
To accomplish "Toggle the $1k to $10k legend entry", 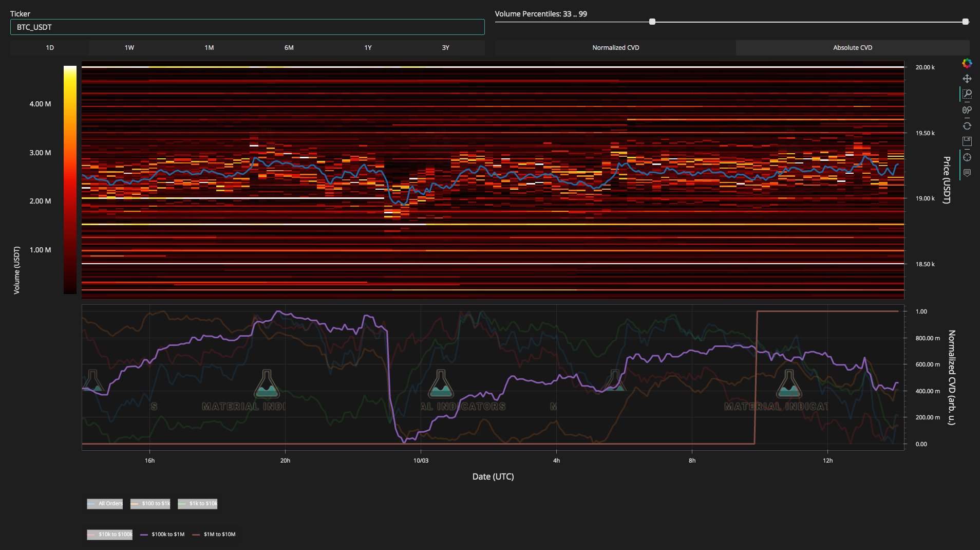I will point(197,503).
